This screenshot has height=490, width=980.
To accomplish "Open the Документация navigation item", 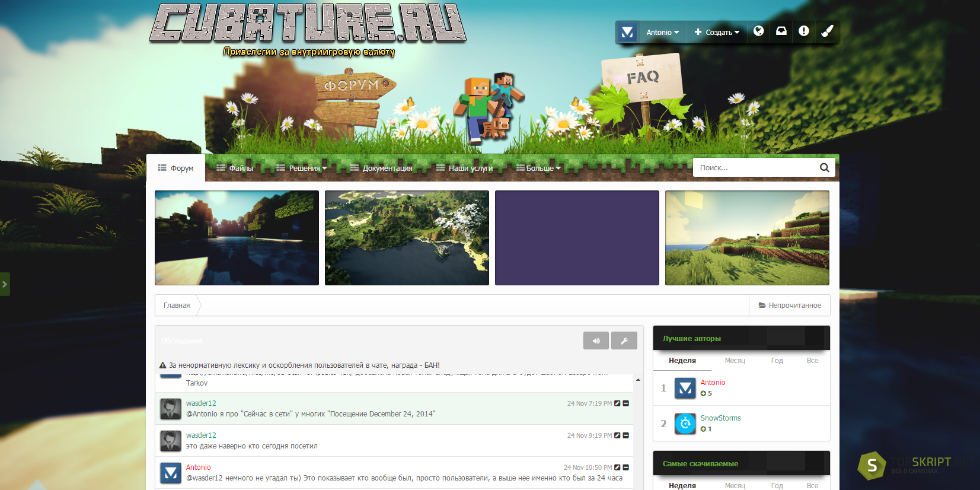I will click(x=381, y=168).
